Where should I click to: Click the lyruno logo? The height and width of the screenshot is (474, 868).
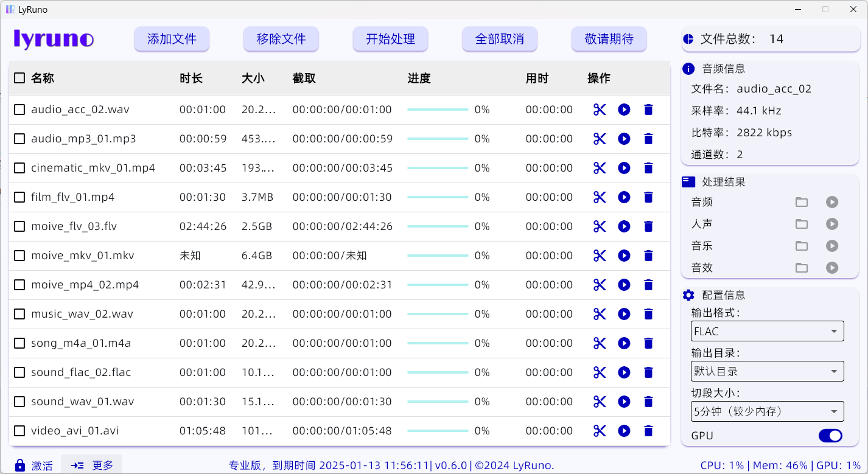[x=53, y=38]
